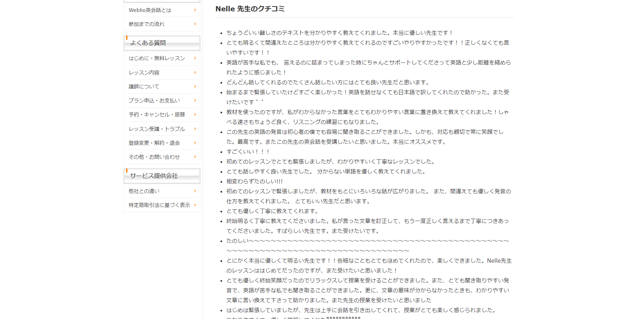The height and width of the screenshot is (319, 644).
Task: Select the レッスン内容 menu item
Action: point(144,73)
